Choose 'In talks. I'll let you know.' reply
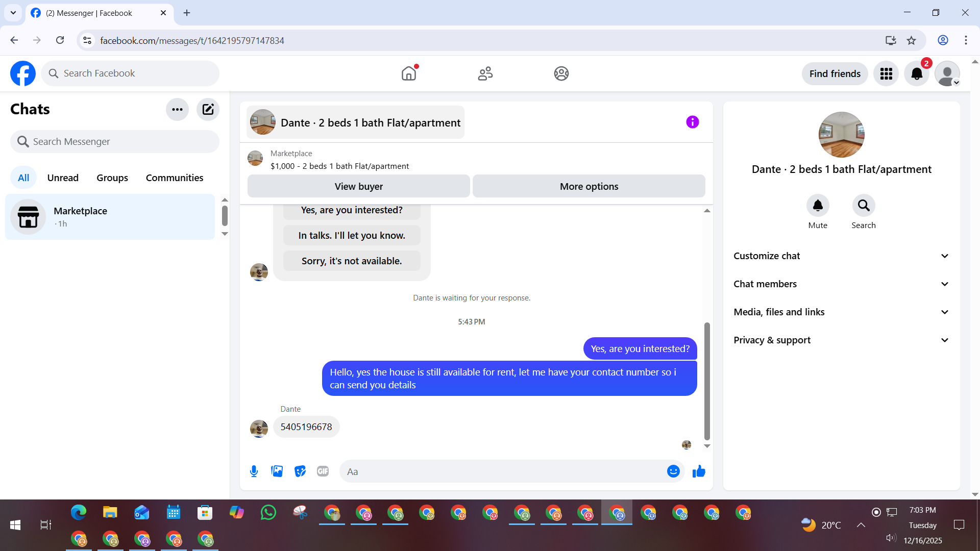 [x=352, y=235]
